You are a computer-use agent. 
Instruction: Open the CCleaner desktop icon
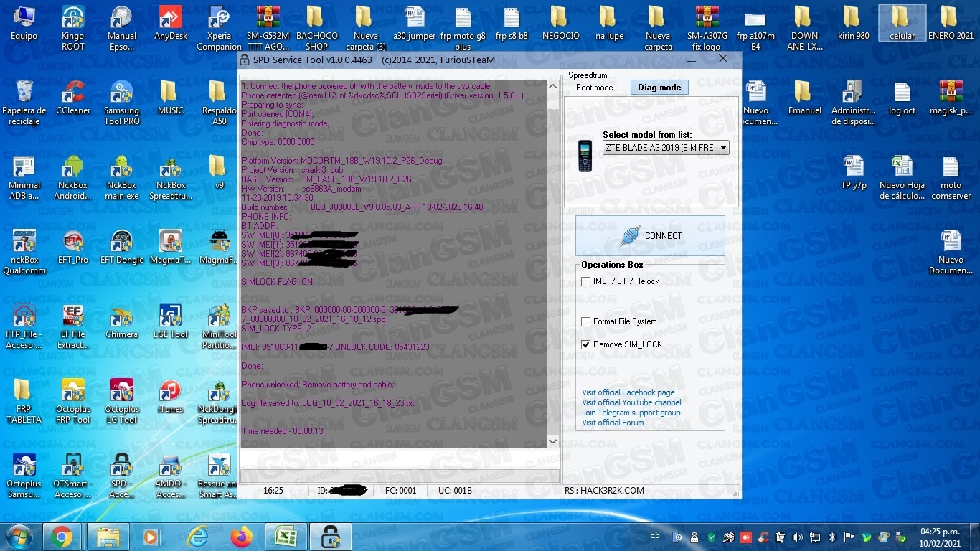pyautogui.click(x=72, y=94)
